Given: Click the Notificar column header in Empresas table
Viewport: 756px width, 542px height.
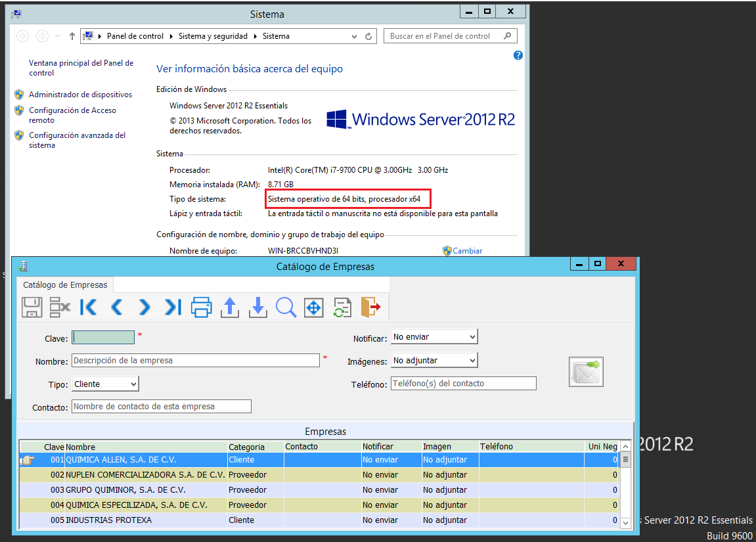Looking at the screenshot, I should [391, 447].
